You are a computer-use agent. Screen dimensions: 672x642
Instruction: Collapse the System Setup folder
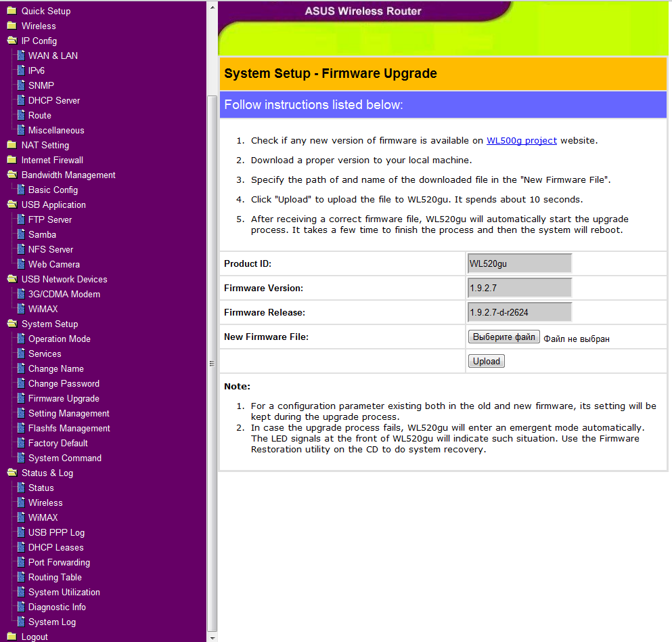(x=12, y=324)
